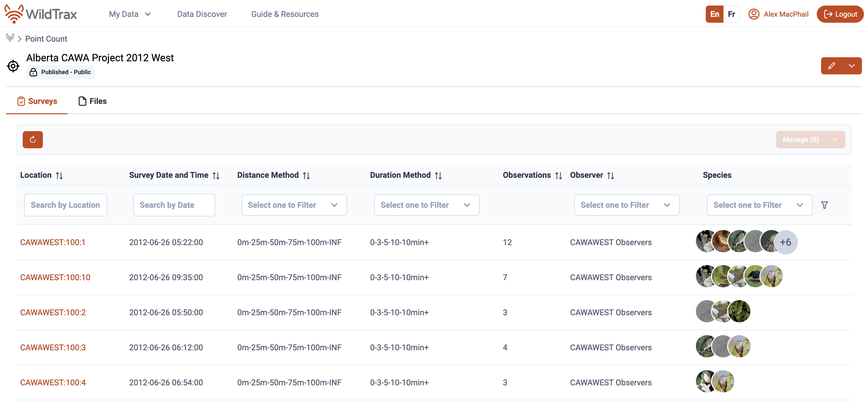The height and width of the screenshot is (402, 868).
Task: Click Species column header
Action: [717, 175]
